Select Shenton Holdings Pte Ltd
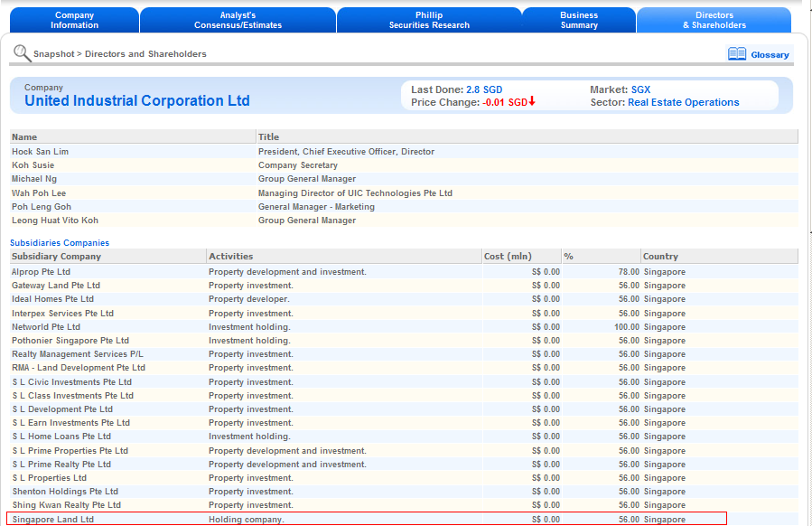 click(x=65, y=492)
